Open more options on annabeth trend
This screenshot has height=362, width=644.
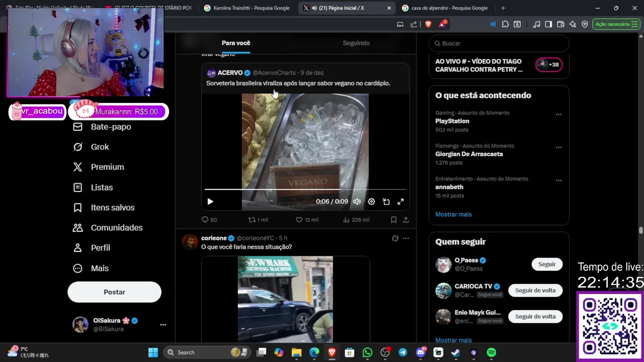click(x=558, y=180)
